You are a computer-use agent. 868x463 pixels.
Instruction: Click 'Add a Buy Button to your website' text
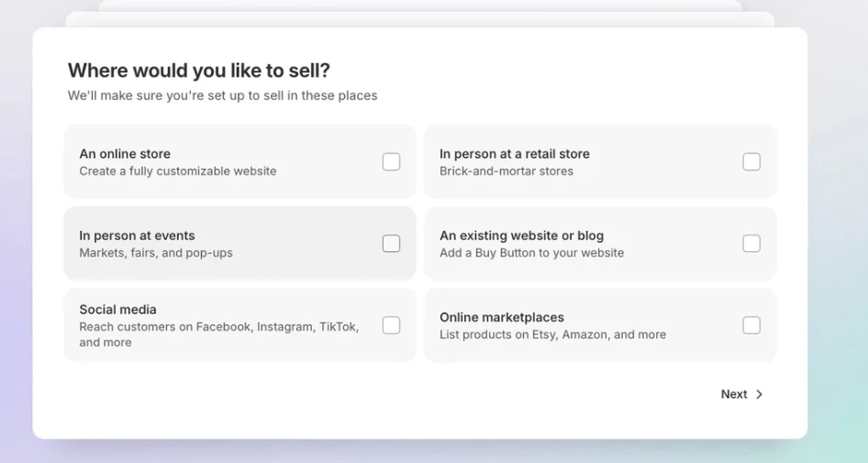tap(531, 253)
